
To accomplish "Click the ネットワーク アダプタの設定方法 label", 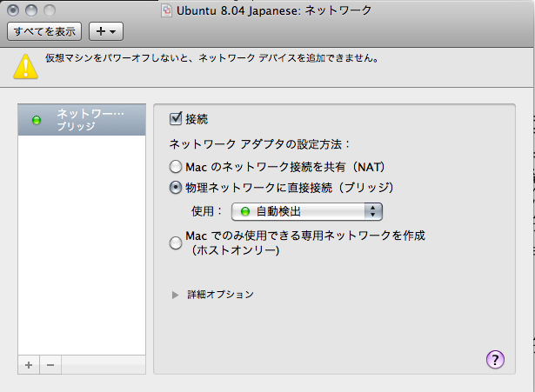I will [259, 144].
